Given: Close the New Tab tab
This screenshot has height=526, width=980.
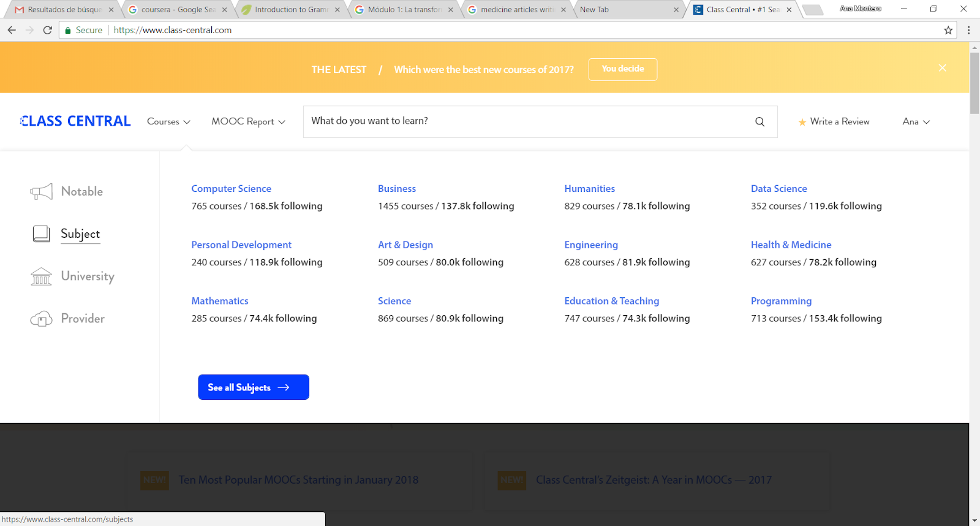Looking at the screenshot, I should click(676, 10).
